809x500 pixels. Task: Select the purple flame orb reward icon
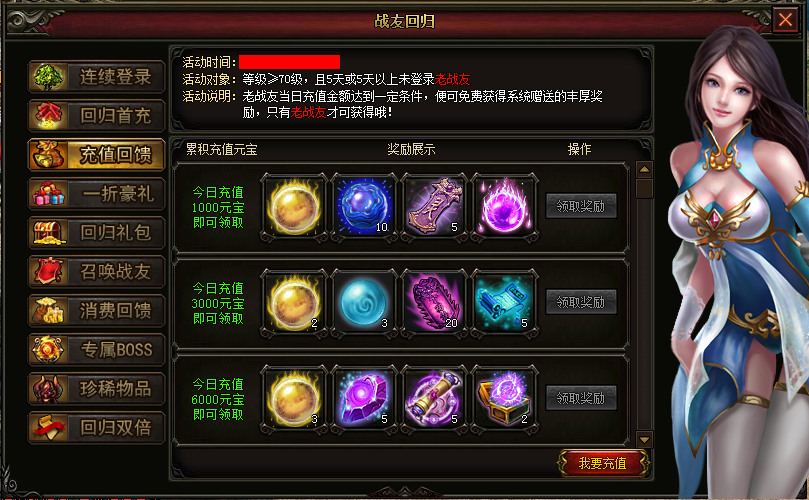(x=505, y=207)
